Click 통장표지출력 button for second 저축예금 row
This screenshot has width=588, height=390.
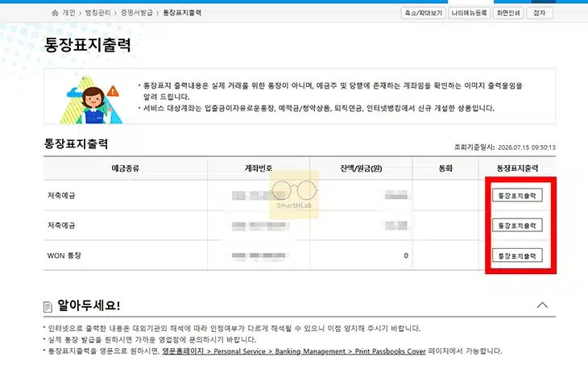click(x=517, y=225)
